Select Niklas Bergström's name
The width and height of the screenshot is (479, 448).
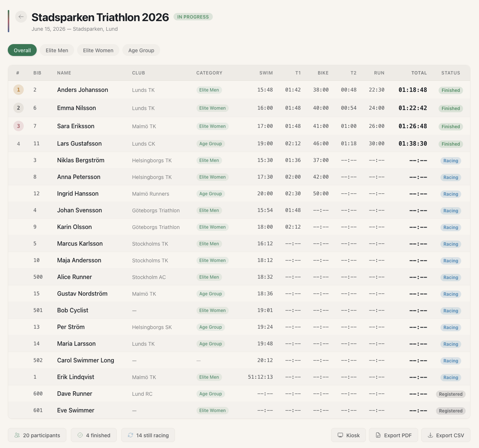tap(81, 160)
